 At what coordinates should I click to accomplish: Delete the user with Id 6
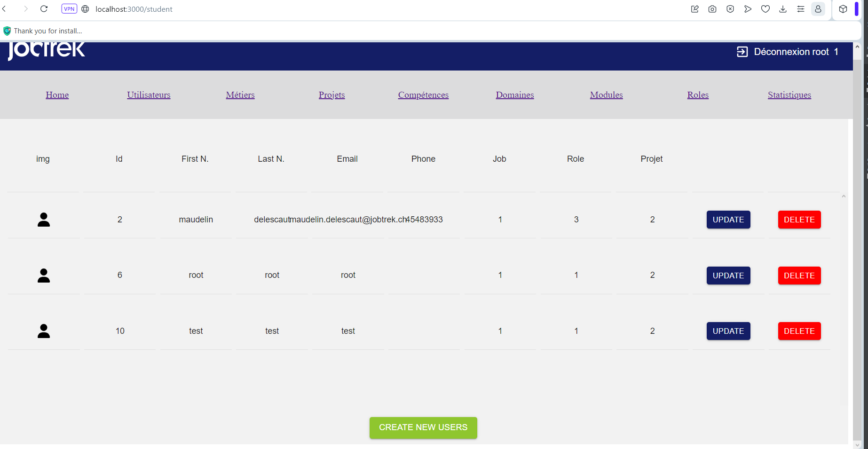(x=799, y=276)
